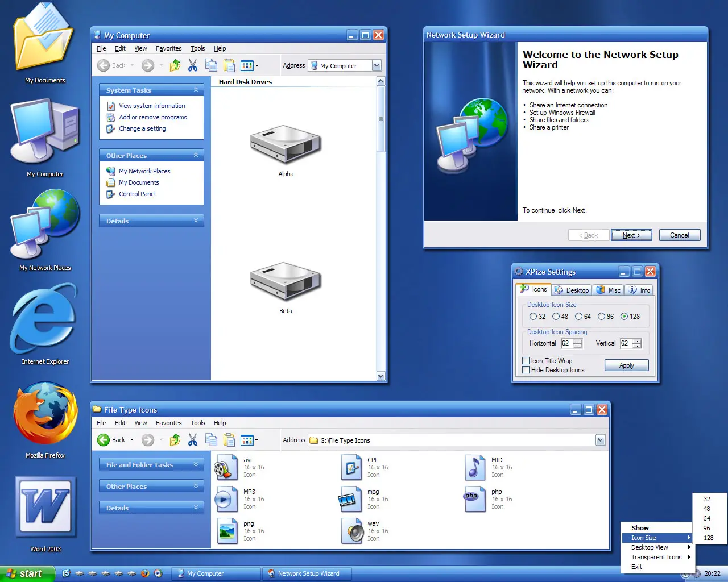Enable the Icon Title Wrap checkbox
728x582 pixels.
pyautogui.click(x=526, y=361)
